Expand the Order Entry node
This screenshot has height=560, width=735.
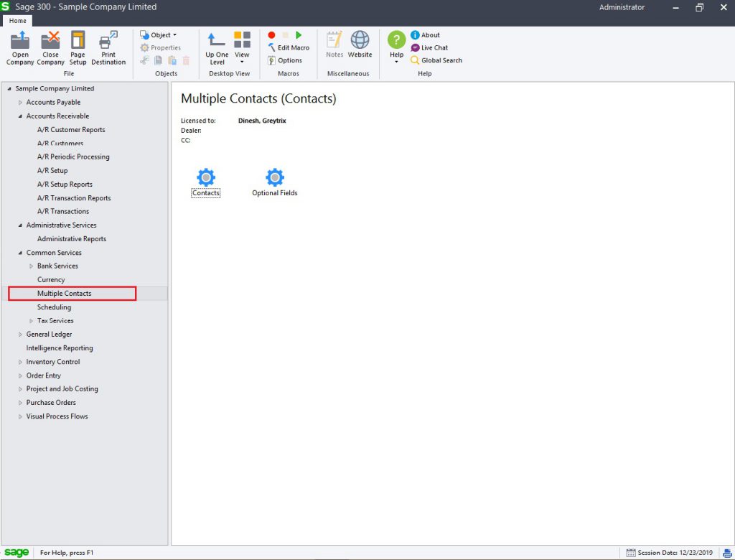point(20,375)
